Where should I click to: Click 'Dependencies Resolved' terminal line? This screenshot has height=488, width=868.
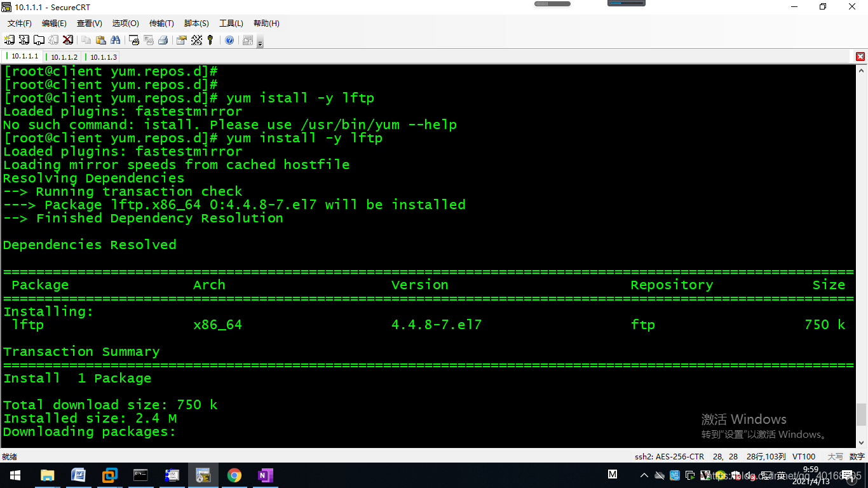(90, 245)
